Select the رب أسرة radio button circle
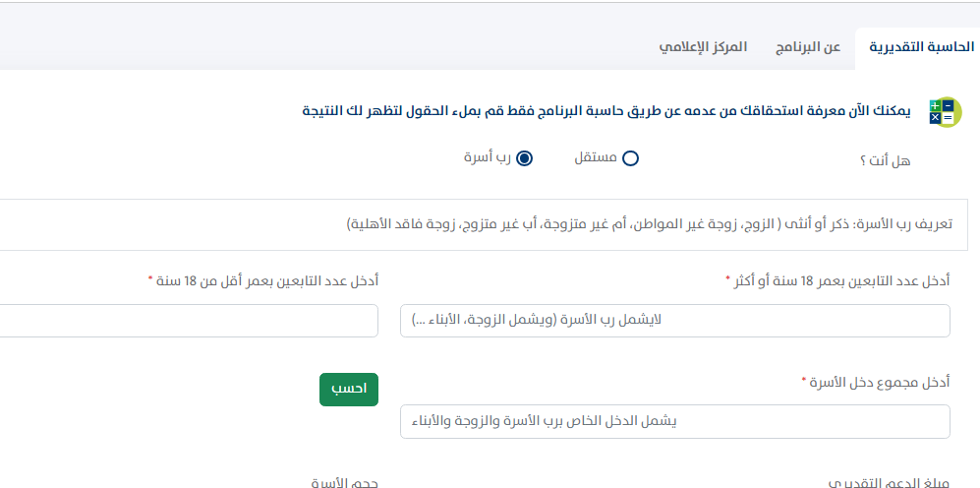 tap(524, 158)
